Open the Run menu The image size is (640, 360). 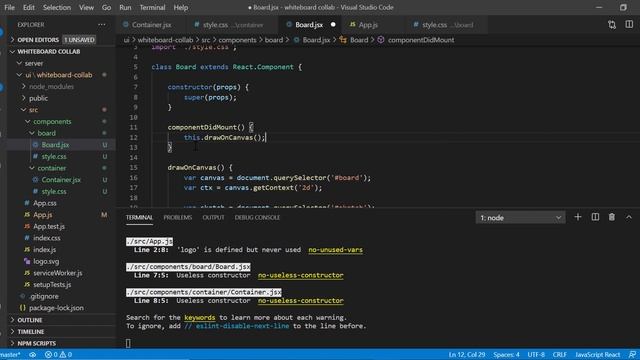pos(125,7)
